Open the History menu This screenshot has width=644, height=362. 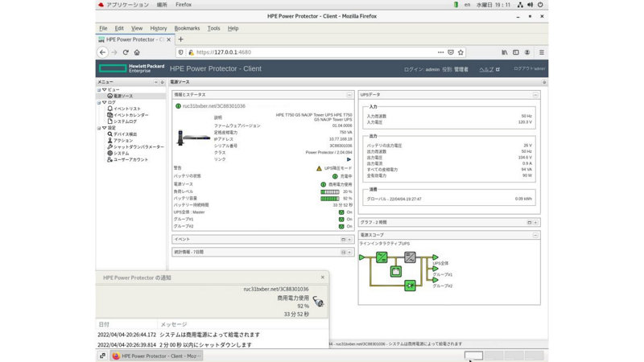pos(158,28)
